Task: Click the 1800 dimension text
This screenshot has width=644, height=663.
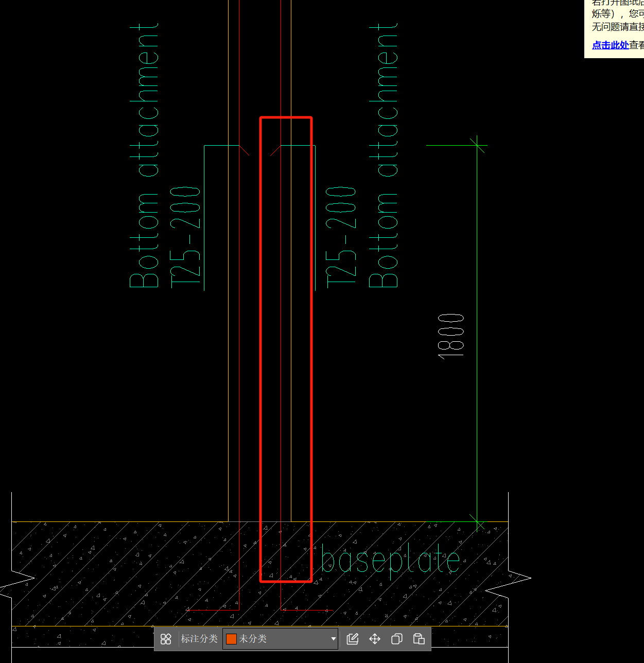Action: [x=451, y=336]
